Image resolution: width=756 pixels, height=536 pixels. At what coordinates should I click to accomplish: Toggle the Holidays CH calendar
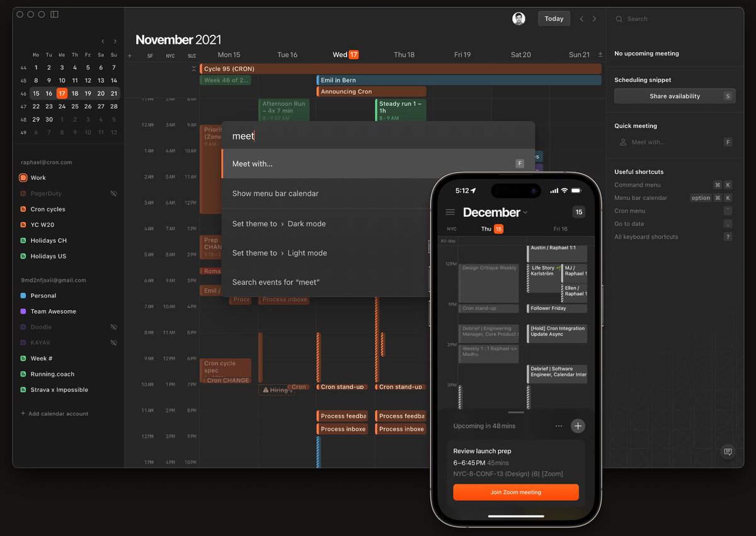(23, 240)
